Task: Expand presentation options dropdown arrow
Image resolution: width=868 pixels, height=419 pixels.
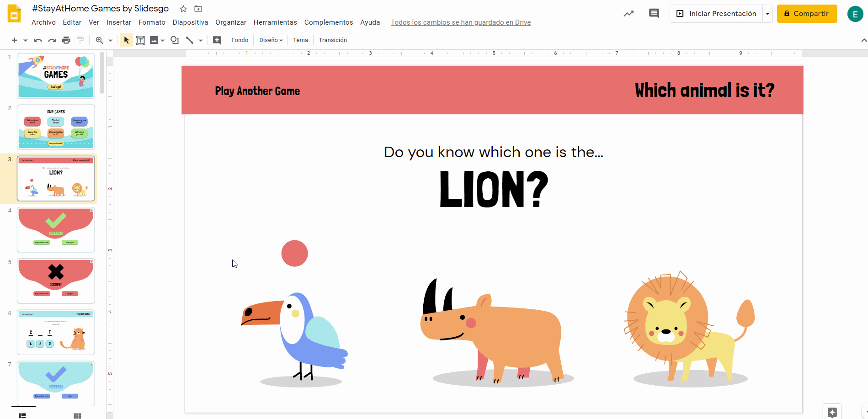Action: [768, 14]
